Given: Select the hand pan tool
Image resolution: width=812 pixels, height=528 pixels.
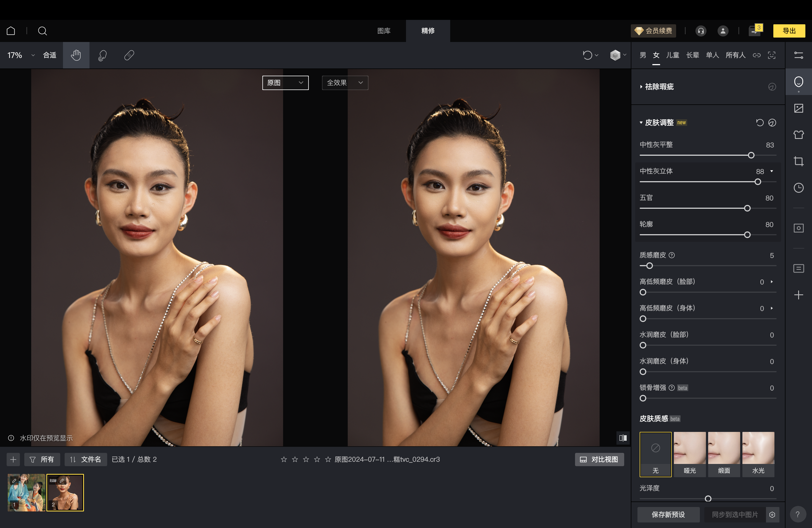Looking at the screenshot, I should pyautogui.click(x=76, y=55).
